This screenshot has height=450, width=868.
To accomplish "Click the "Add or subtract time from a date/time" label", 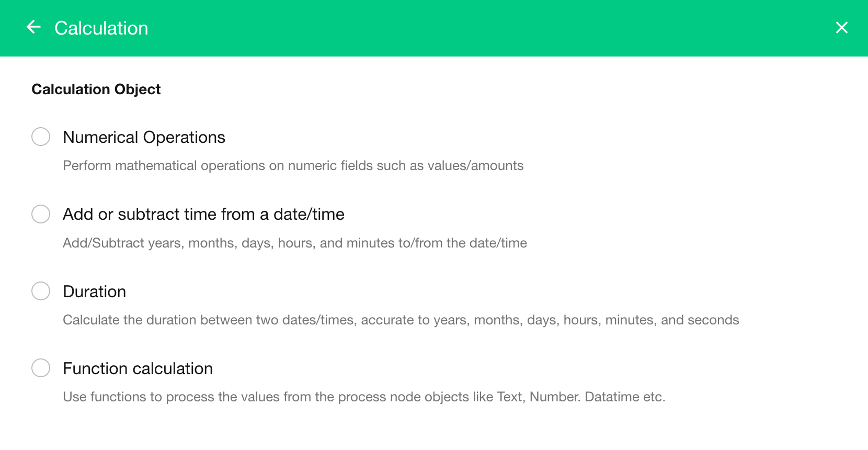I will (203, 215).
